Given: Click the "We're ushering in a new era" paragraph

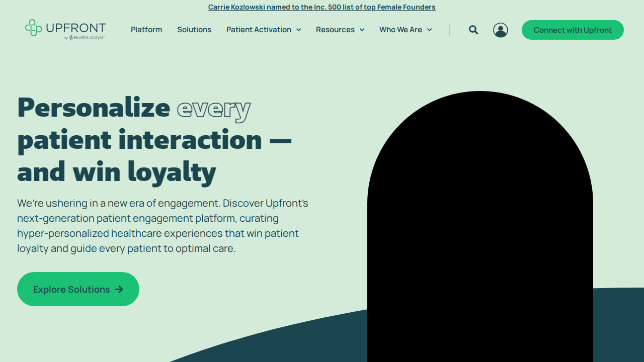Looking at the screenshot, I should point(163,226).
